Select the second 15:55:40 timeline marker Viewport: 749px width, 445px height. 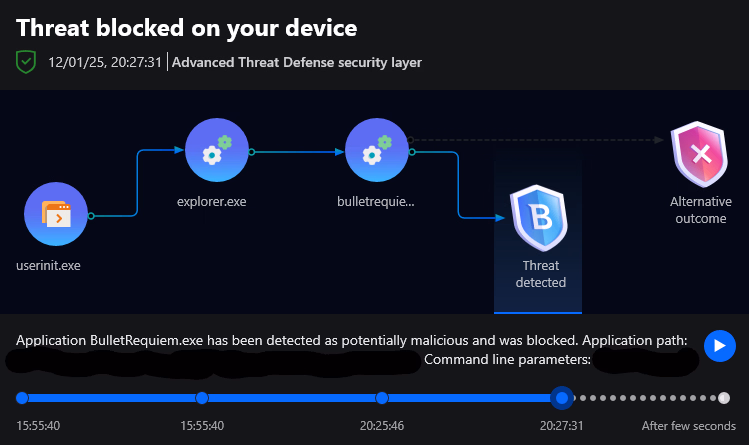[202, 398]
